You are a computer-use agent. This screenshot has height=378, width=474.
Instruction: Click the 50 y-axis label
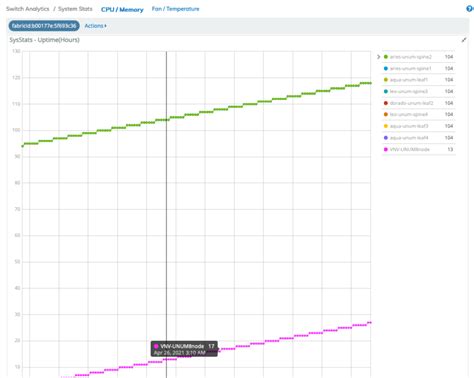[17, 262]
